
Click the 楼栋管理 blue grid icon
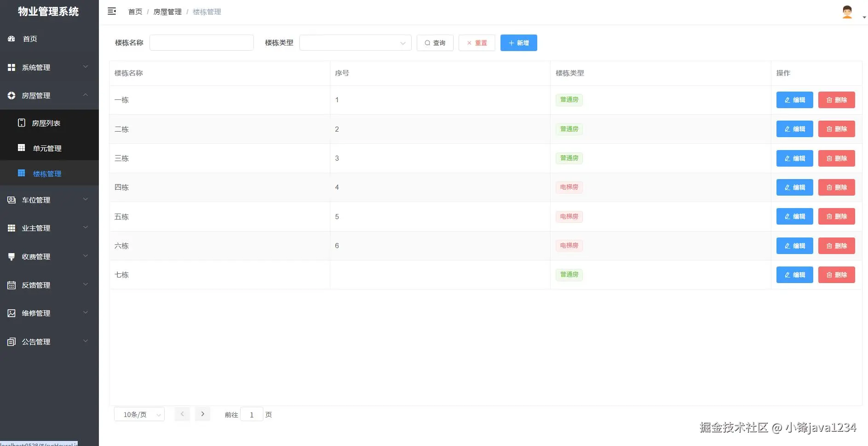(x=22, y=173)
